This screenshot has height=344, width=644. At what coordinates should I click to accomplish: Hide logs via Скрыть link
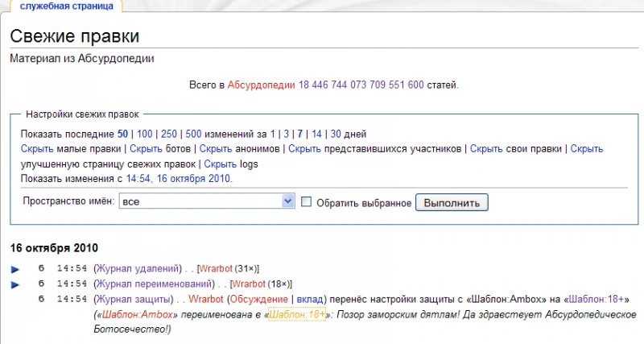point(220,164)
